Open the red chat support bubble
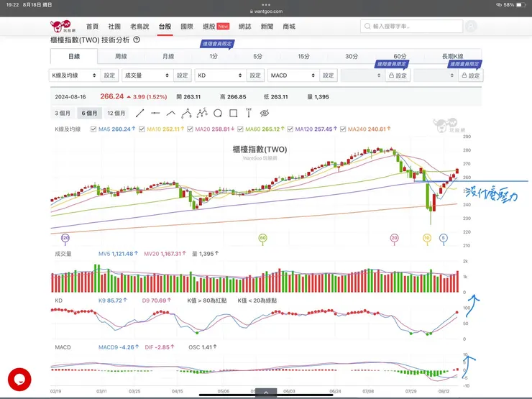 [x=19, y=380]
